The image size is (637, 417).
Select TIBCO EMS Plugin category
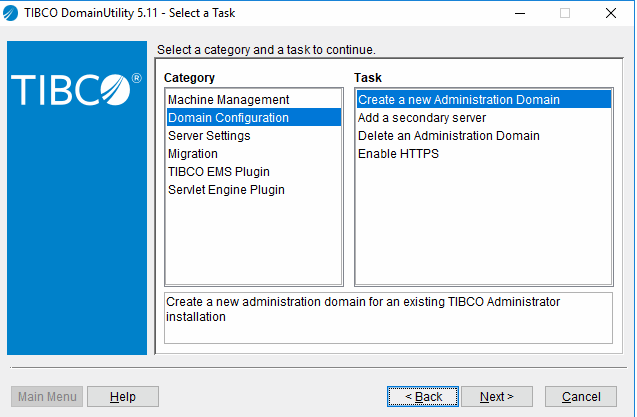point(218,172)
